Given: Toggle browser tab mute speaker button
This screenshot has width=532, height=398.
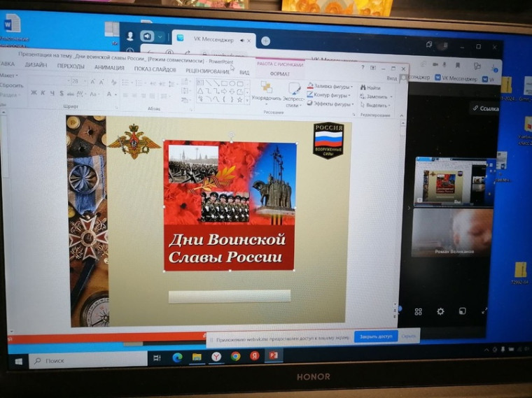Looking at the screenshot, I should click(242, 41).
